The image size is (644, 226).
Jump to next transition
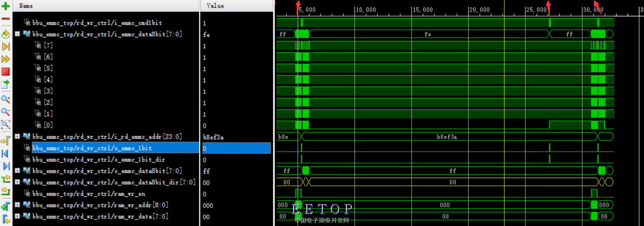tap(5, 191)
